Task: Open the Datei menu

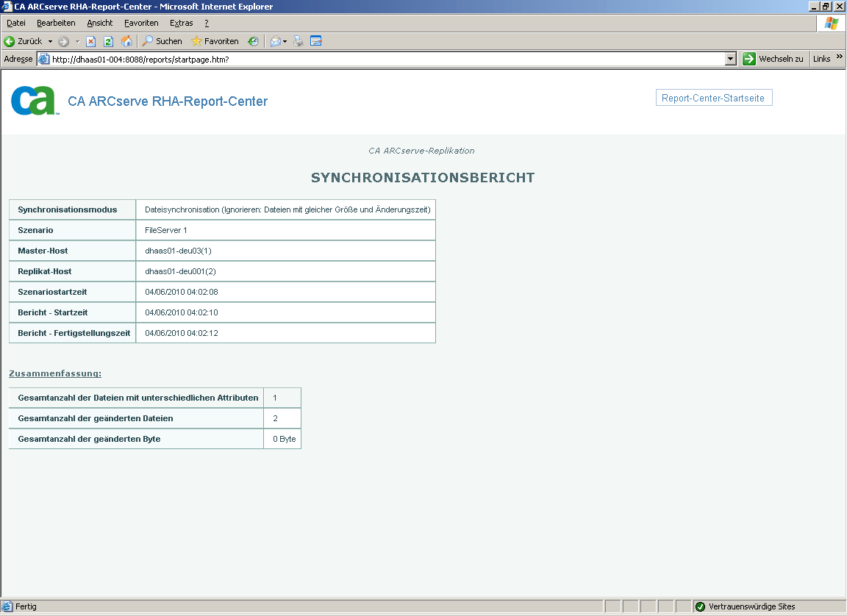Action: click(16, 23)
